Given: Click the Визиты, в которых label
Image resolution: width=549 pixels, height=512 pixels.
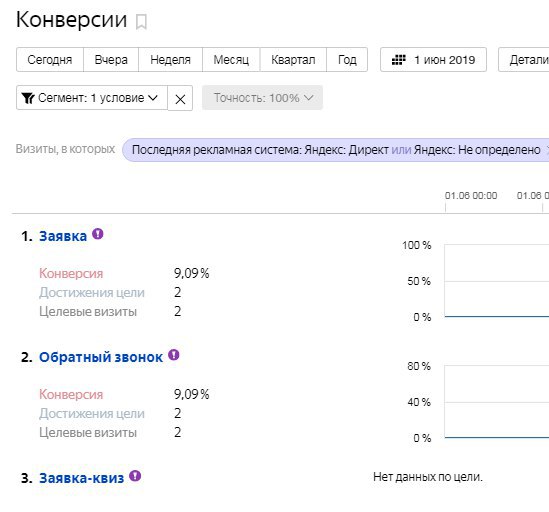Looking at the screenshot, I should (65, 149).
